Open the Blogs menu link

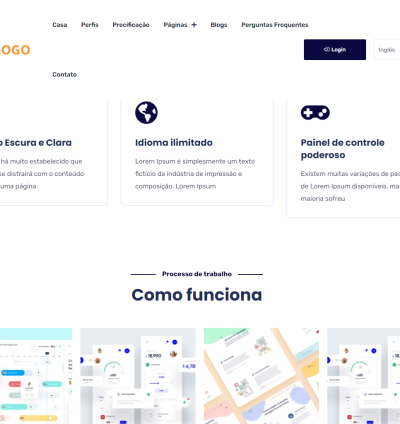click(x=219, y=25)
